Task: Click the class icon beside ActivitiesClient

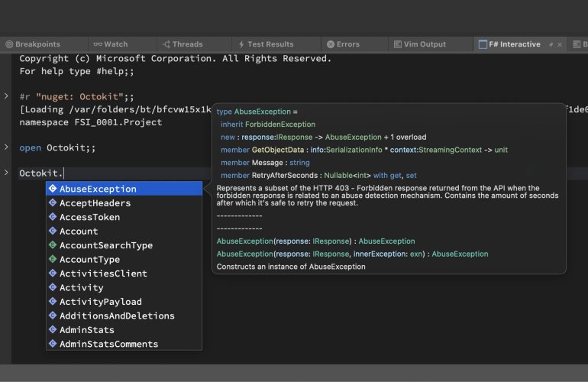Action: tap(53, 274)
